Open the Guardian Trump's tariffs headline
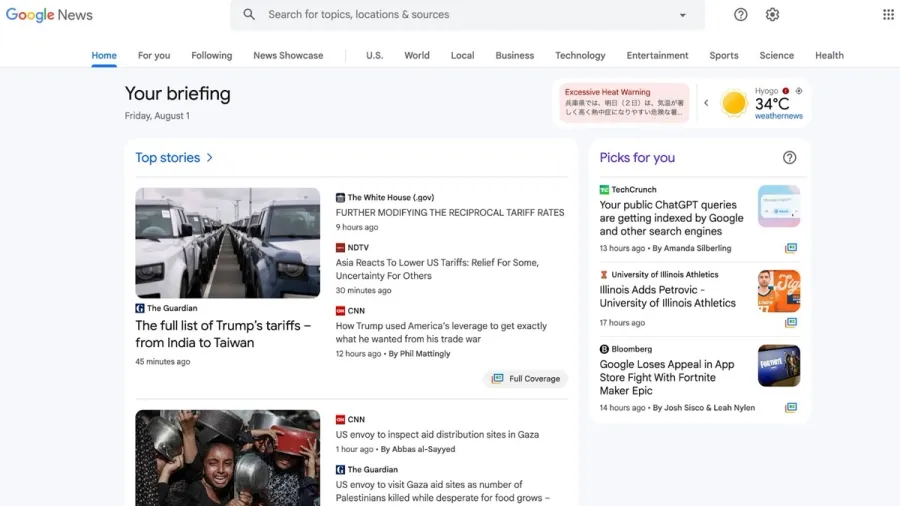The width and height of the screenshot is (900, 506). click(x=223, y=334)
